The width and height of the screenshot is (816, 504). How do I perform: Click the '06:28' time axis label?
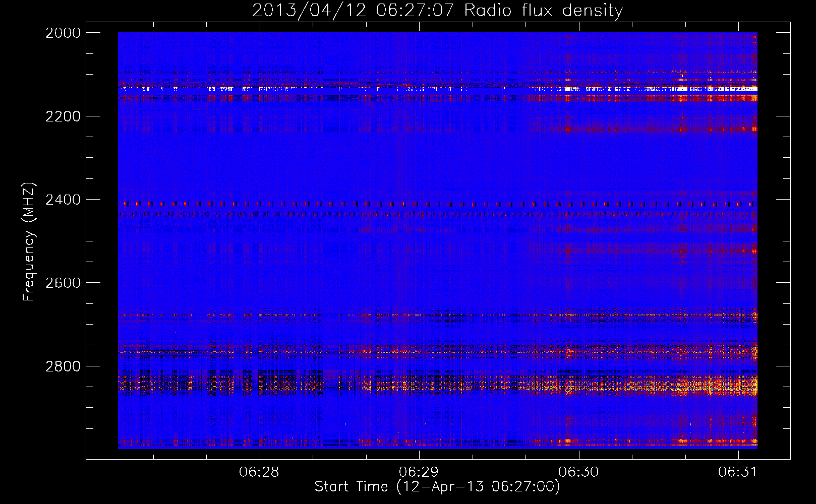259,472
